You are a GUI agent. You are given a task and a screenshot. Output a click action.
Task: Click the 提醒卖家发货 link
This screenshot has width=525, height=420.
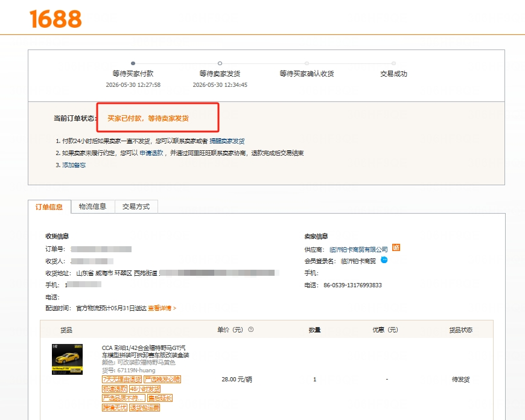click(x=227, y=141)
